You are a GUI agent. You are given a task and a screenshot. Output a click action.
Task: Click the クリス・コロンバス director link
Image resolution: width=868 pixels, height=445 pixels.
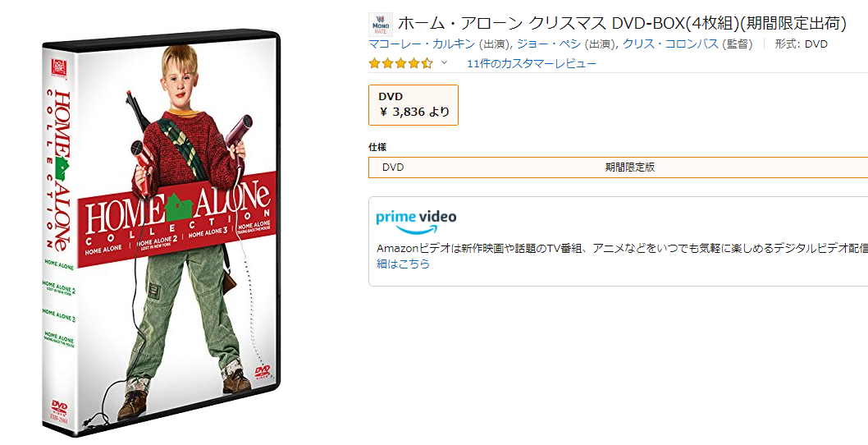pos(670,44)
